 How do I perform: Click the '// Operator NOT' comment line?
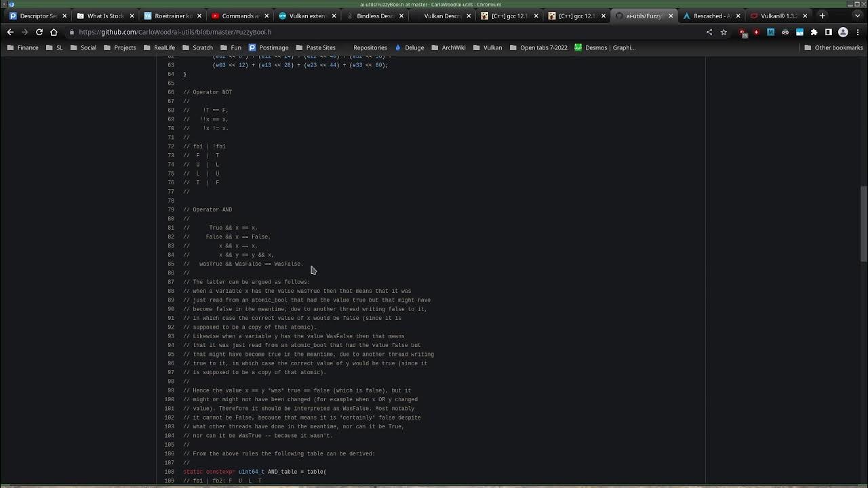coord(208,92)
